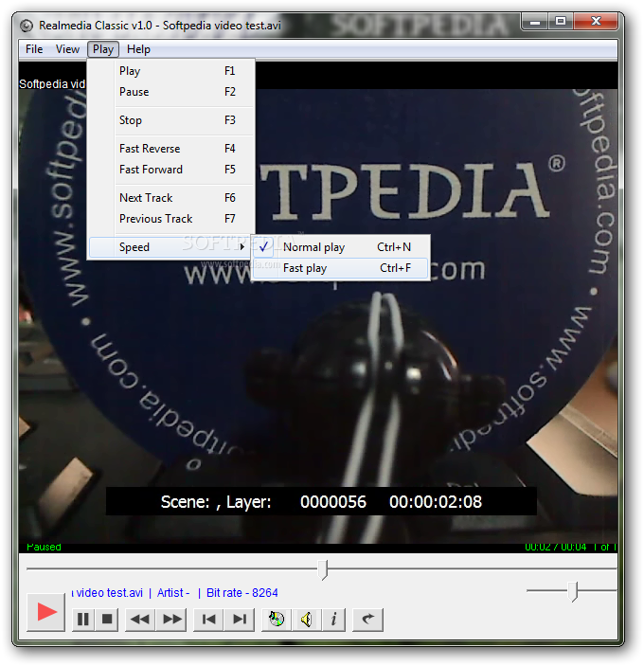Expand the Speed submenu arrow

242,246
